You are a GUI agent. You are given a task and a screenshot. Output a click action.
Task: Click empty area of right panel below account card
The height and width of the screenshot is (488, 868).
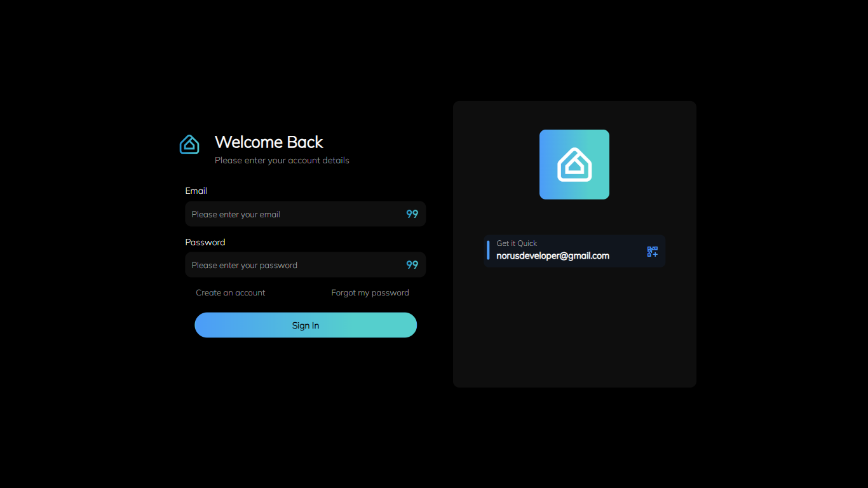click(x=574, y=330)
